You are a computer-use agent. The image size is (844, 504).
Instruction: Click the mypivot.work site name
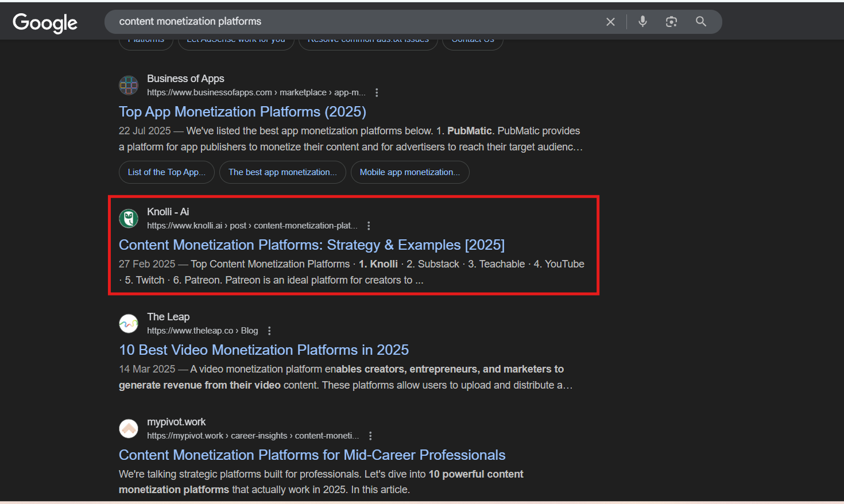coord(176,422)
